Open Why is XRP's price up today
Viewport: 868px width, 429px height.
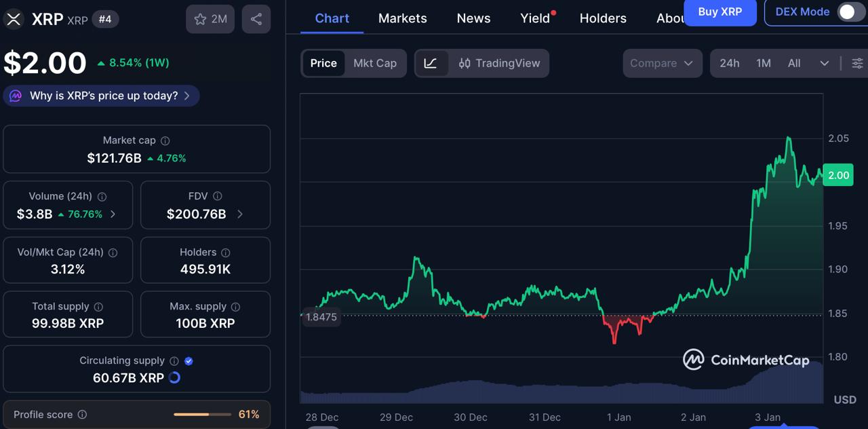(100, 96)
